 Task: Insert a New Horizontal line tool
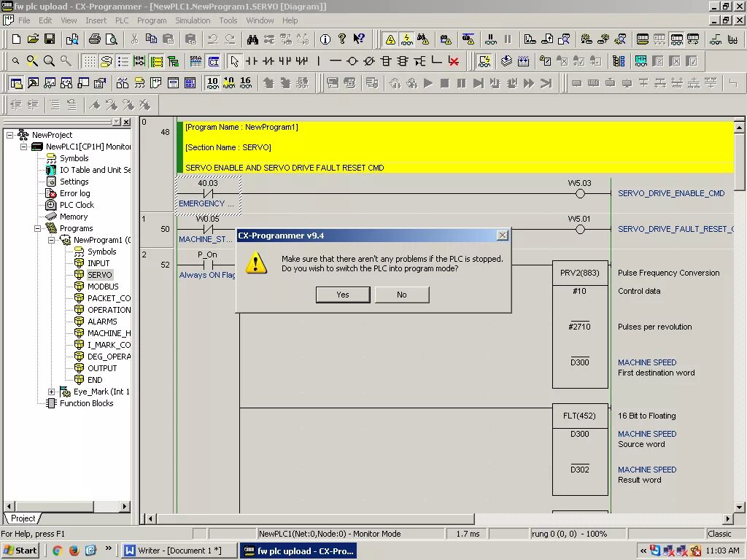[336, 61]
